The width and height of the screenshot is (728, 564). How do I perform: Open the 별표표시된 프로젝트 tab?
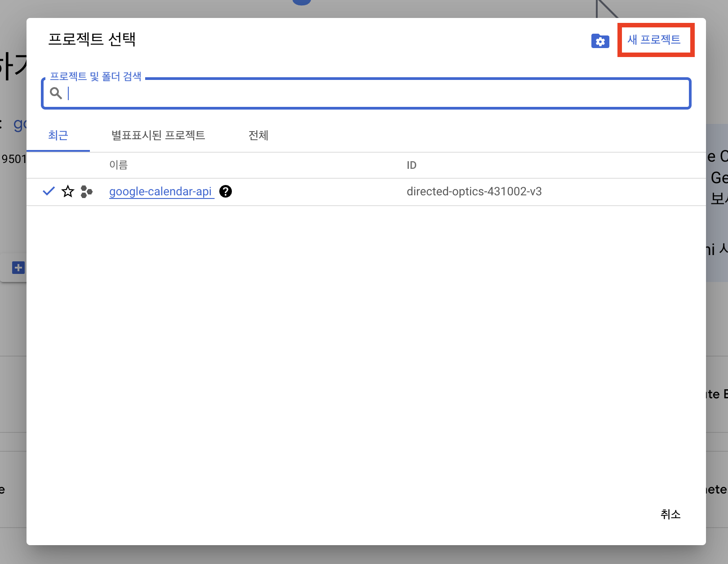(x=158, y=135)
